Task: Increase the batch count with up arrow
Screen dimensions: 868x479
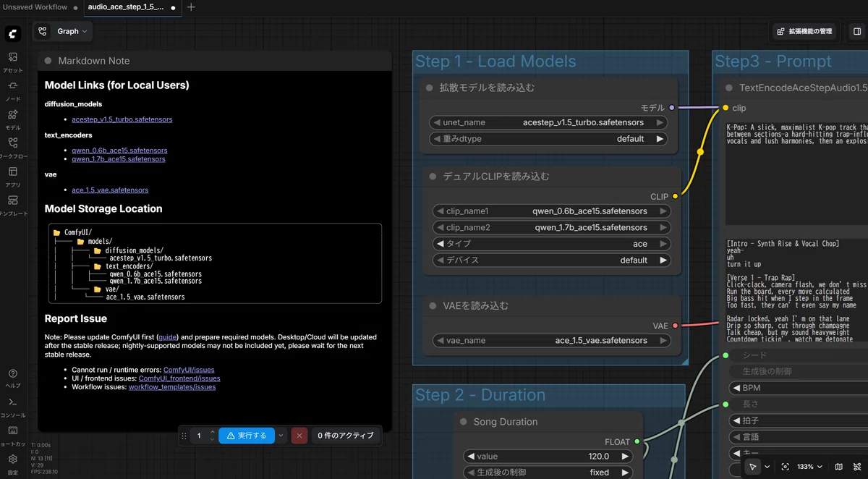Action: [x=212, y=432]
